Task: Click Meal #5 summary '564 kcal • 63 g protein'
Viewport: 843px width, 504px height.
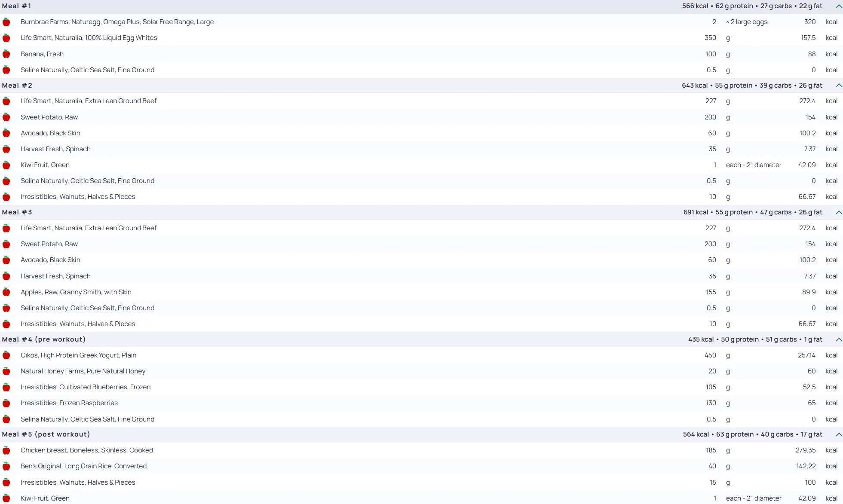Action: pyautogui.click(x=718, y=434)
